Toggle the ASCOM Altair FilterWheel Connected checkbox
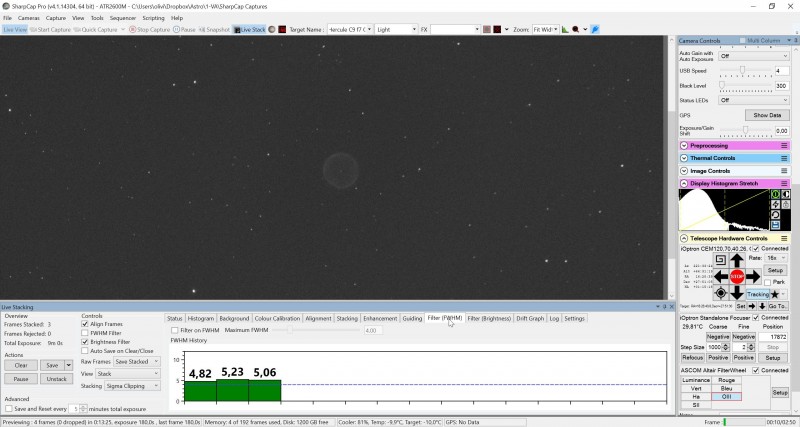 coord(756,370)
